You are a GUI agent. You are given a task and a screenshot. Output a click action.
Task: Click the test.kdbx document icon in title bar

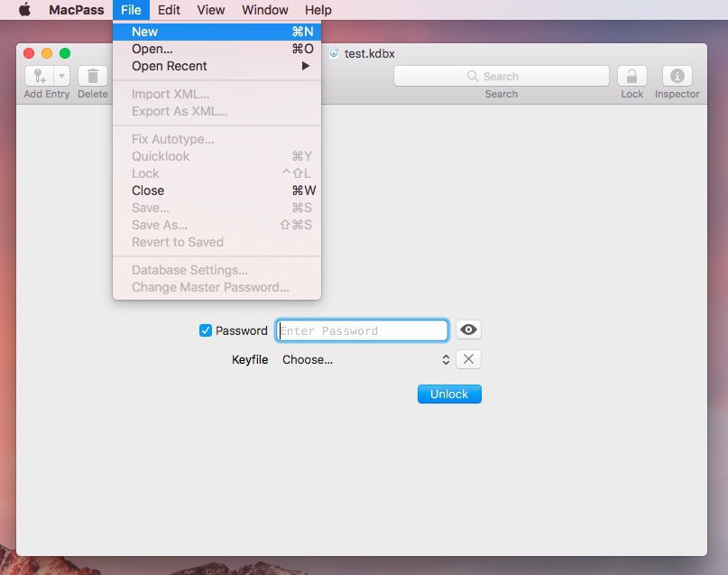(334, 53)
